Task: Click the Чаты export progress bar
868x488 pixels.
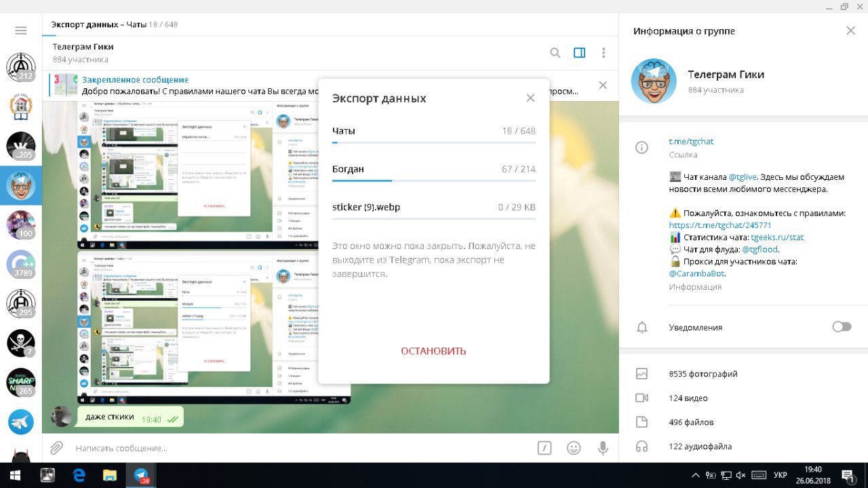Action: 434,143
